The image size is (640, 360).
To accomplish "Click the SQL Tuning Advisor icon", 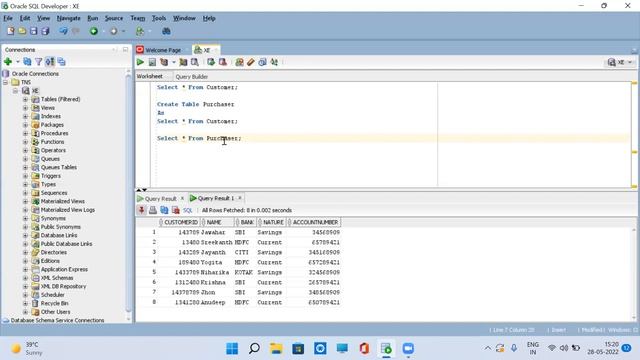I will pos(195,62).
